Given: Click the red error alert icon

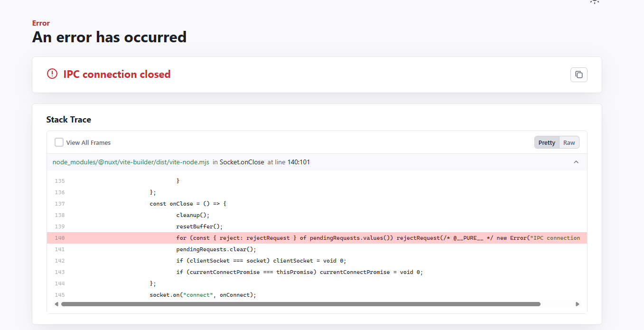Looking at the screenshot, I should (52, 74).
